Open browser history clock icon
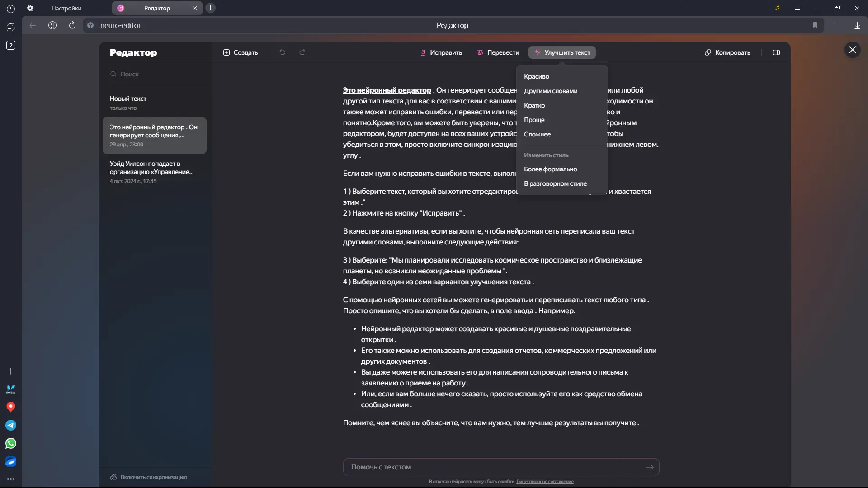This screenshot has height=488, width=868. pos(11,9)
